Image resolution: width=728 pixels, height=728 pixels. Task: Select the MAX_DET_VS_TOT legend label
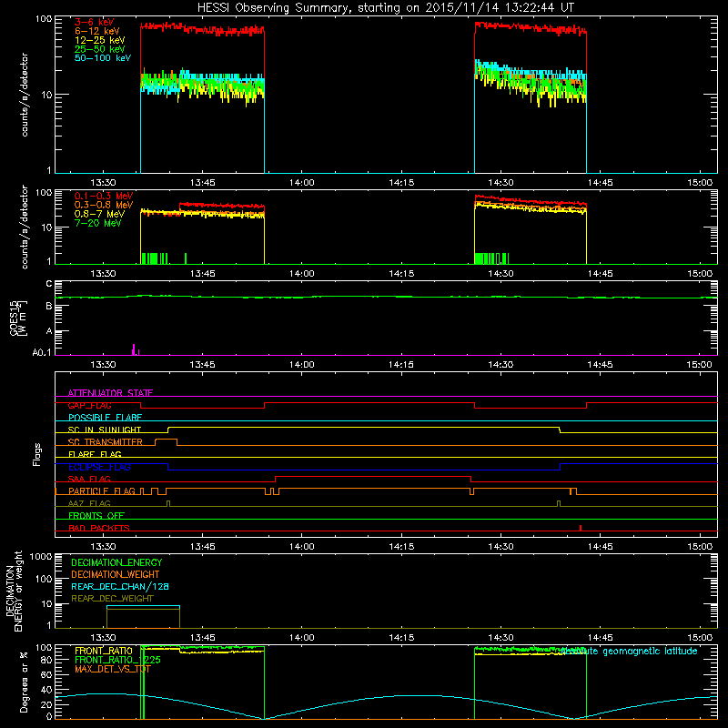(112, 669)
